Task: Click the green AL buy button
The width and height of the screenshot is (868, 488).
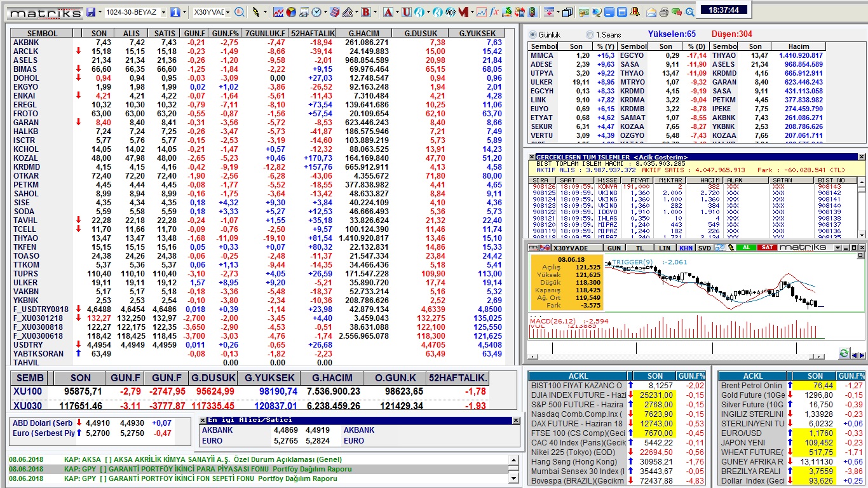Action: click(x=747, y=247)
